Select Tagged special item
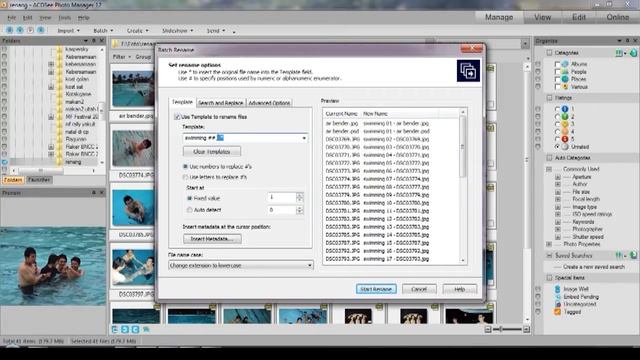 tap(572, 312)
